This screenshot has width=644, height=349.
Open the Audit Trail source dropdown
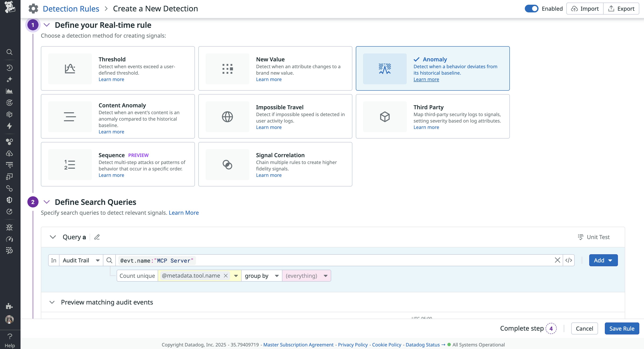tap(80, 260)
